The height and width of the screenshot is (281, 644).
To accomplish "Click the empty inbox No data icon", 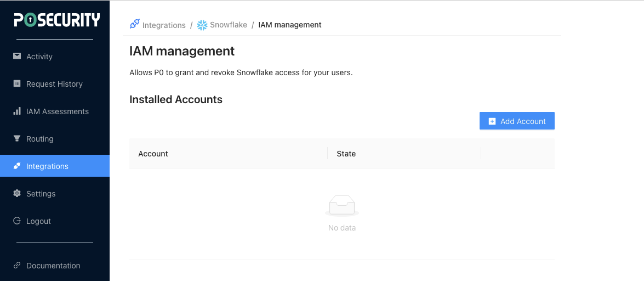I will tap(342, 206).
